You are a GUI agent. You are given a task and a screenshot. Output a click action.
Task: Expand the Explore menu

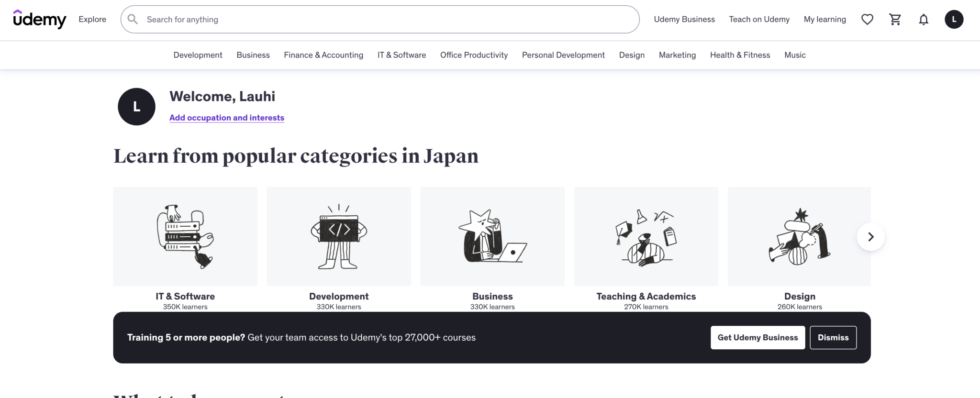pyautogui.click(x=92, y=19)
